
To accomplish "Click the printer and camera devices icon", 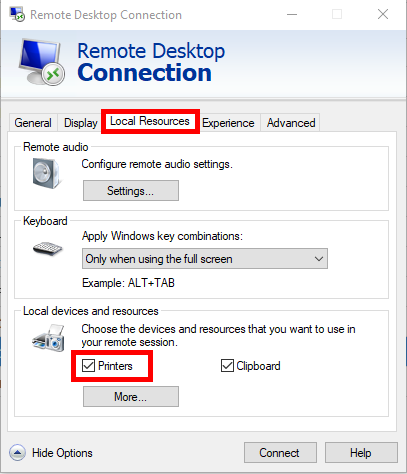I will [x=49, y=338].
